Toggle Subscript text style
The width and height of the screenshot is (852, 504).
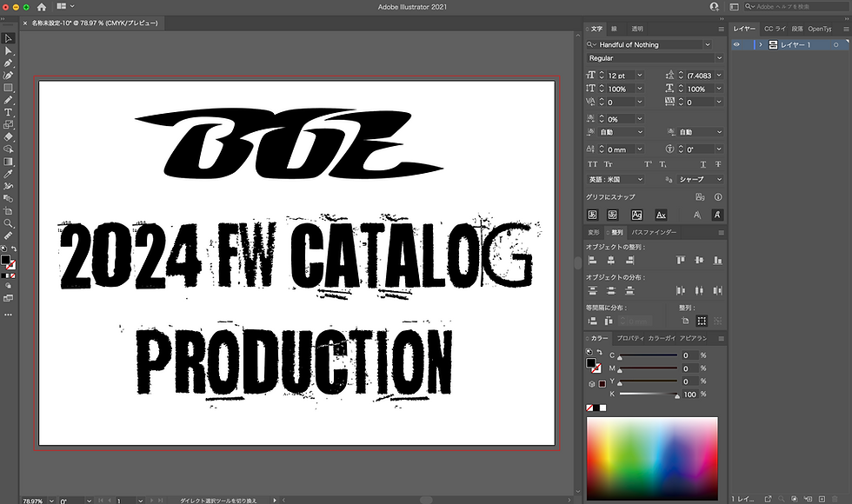point(662,164)
